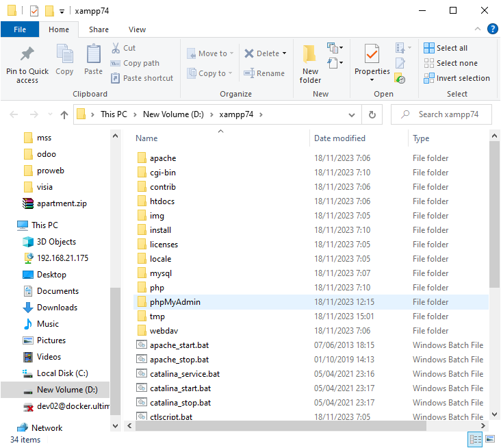Select 3D Objects in navigation pane
501x448 pixels.
[49, 242]
